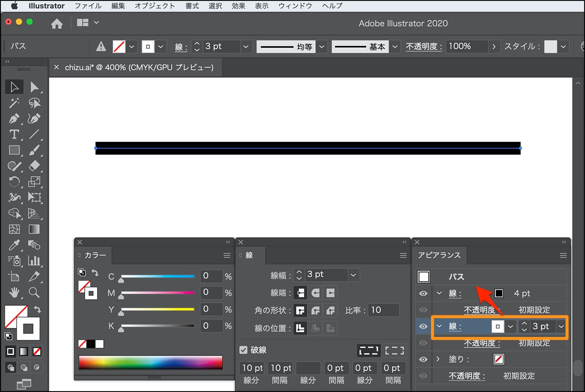Toggle the dashed line (破線) checkbox
The image size is (585, 392).
pos(243,350)
